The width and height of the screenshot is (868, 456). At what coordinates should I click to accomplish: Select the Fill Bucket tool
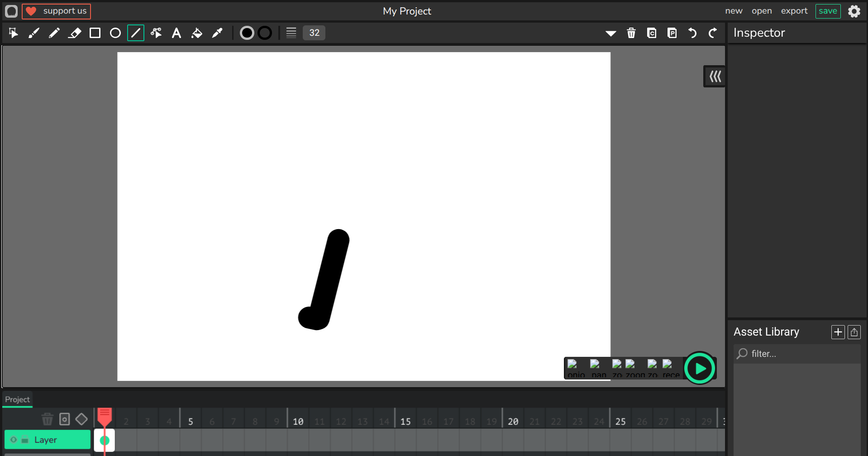coord(197,33)
